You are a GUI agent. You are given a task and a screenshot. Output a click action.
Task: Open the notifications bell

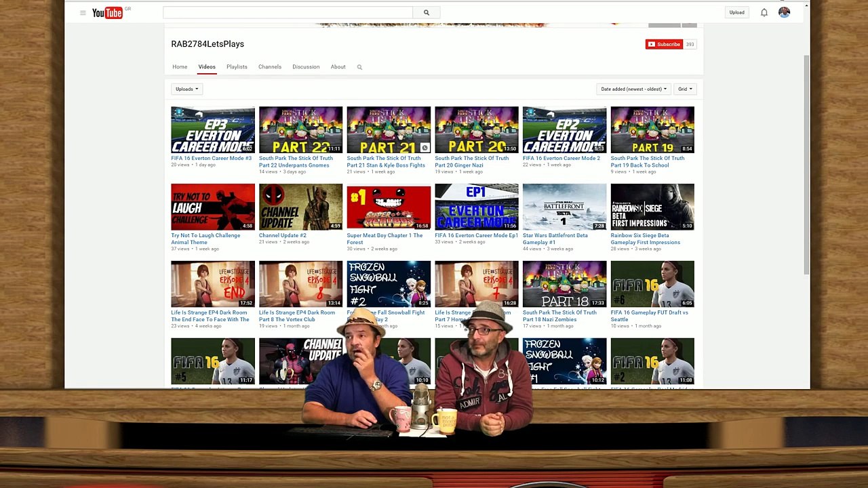[x=764, y=12]
